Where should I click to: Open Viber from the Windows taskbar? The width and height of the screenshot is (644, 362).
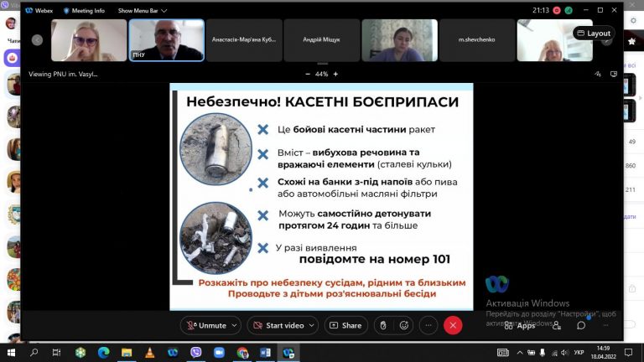coord(196,352)
